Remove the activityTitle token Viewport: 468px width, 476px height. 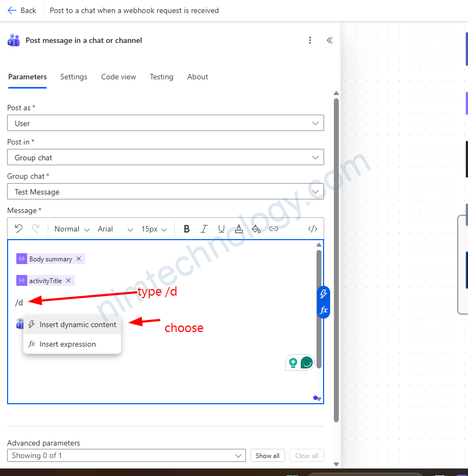point(68,281)
